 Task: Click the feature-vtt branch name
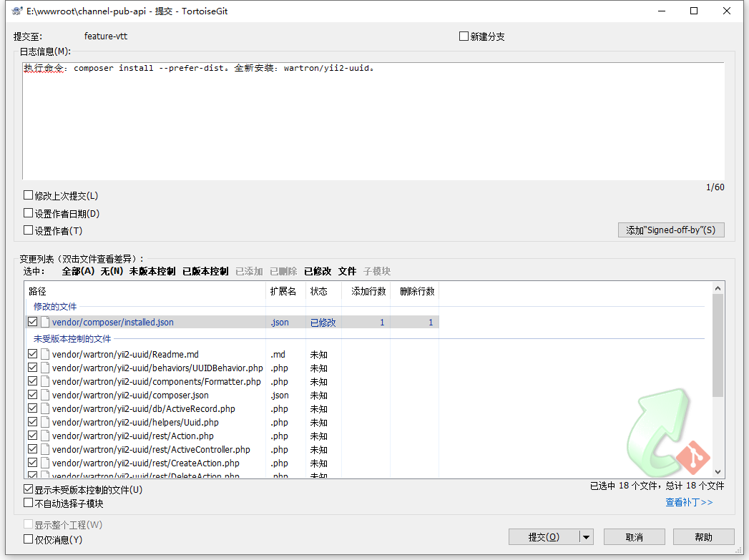[x=106, y=36]
